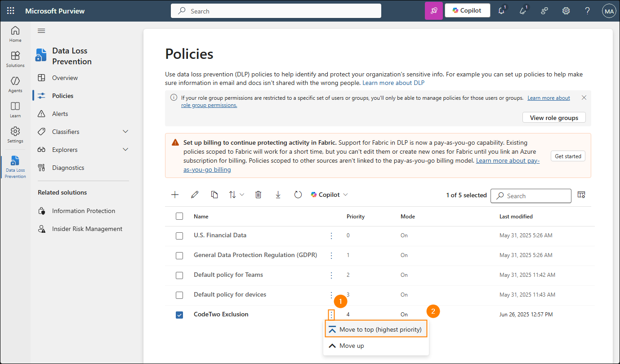Open the MA account avatar
620x364 pixels.
click(609, 11)
